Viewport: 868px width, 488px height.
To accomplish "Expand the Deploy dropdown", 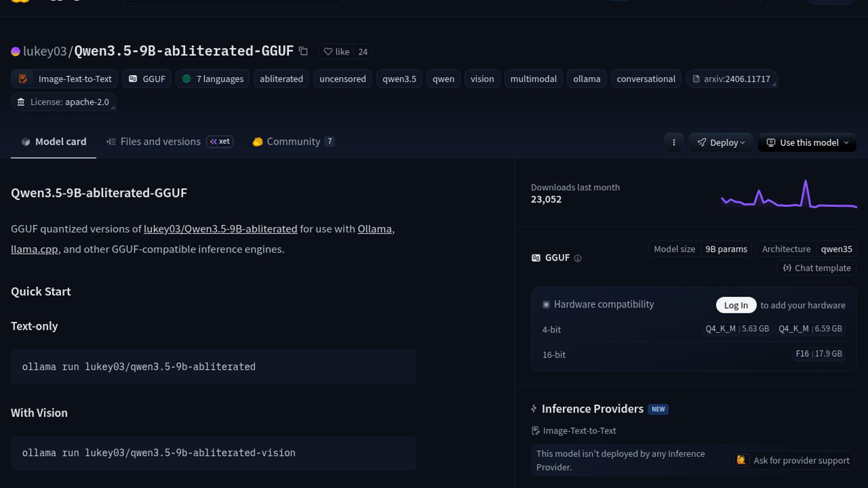I will pos(721,142).
